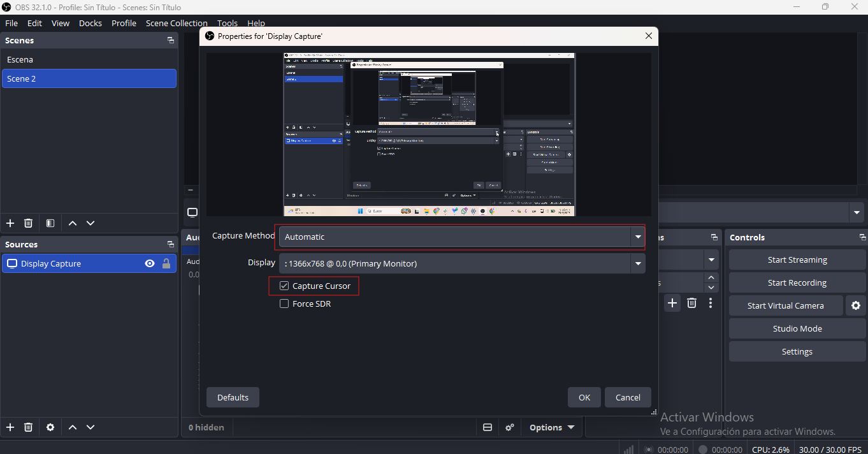
Task: Decrease transition duration with stepper down arrow
Action: click(711, 287)
